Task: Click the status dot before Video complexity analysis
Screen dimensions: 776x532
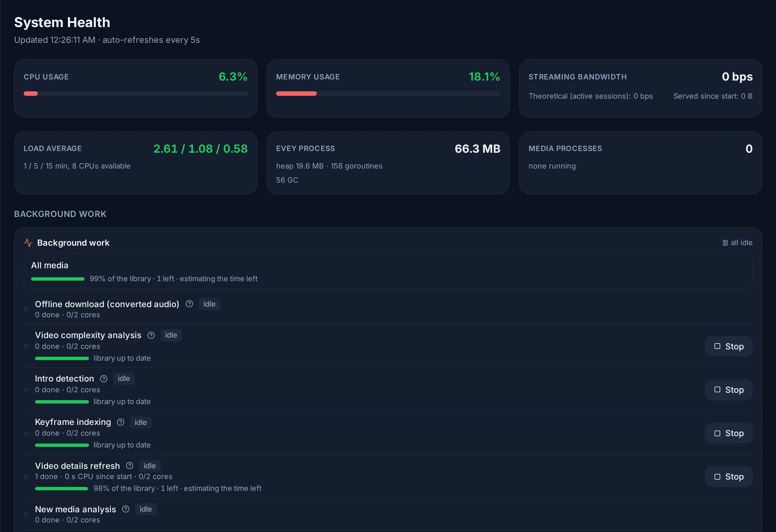Action: tap(26, 346)
